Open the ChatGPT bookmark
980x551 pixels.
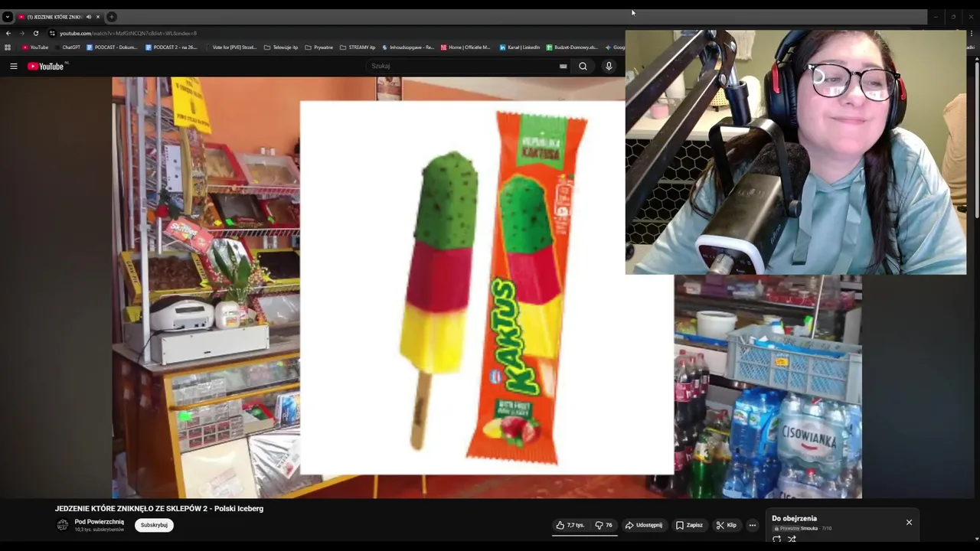pyautogui.click(x=67, y=47)
